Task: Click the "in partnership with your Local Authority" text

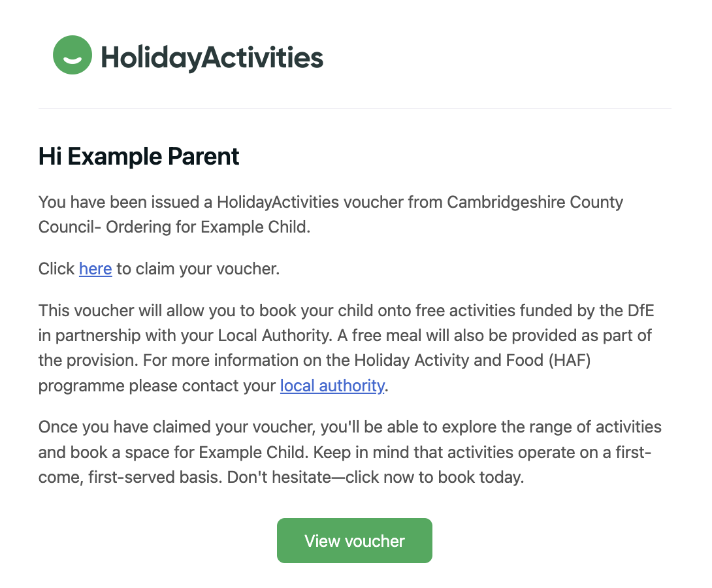Action: point(188,335)
